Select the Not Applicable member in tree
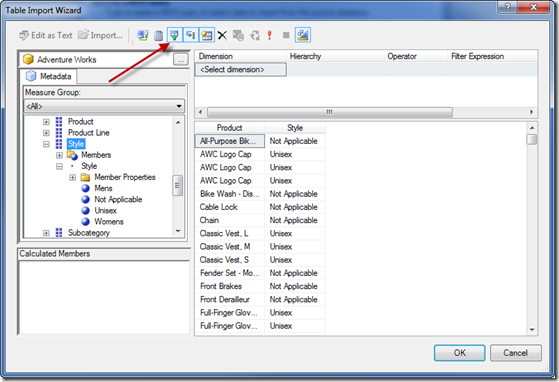 click(x=118, y=199)
